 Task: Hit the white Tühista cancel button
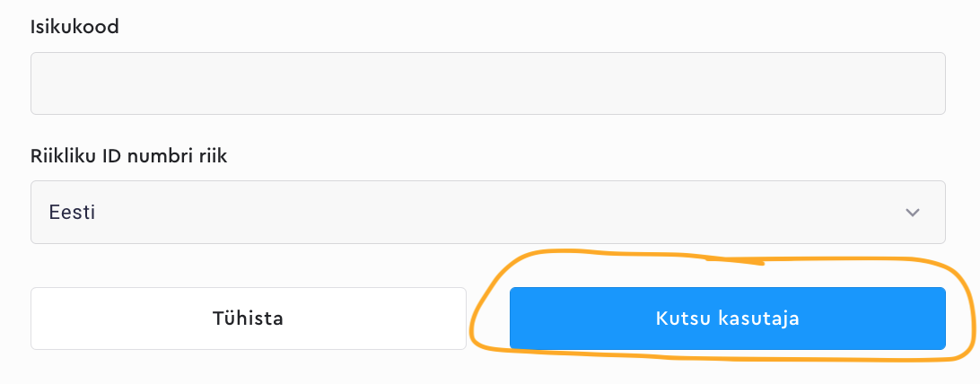pyautogui.click(x=249, y=319)
